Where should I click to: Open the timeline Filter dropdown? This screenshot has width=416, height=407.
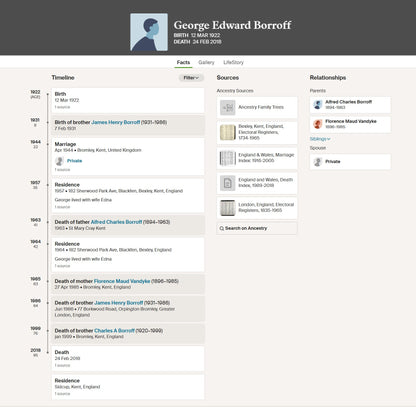click(191, 78)
